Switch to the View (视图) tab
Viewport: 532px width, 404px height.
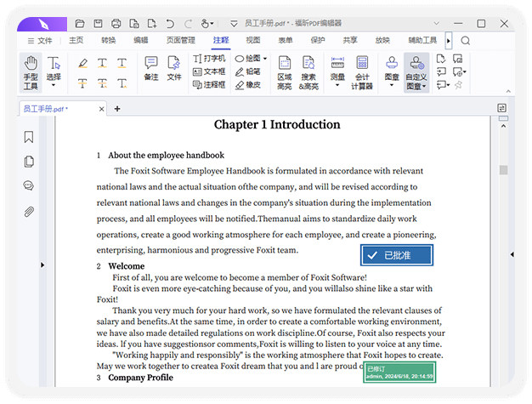coord(253,41)
